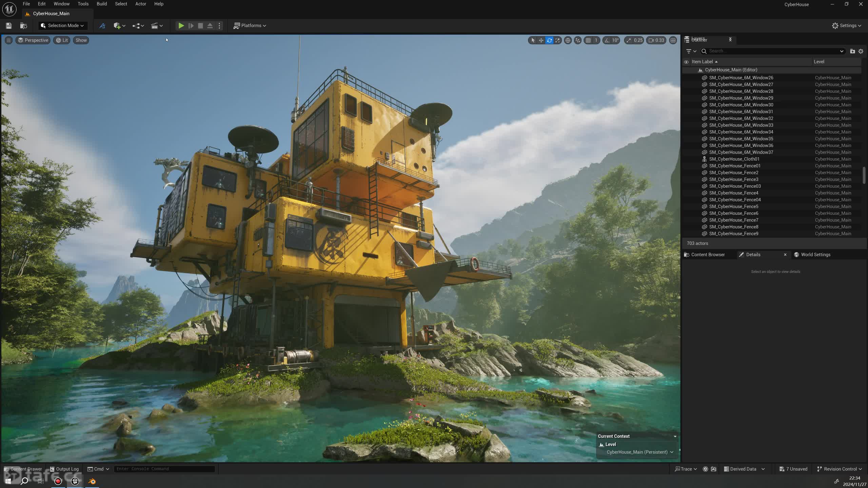
Task: Open the Perspective view mode dropdown
Action: (33, 40)
